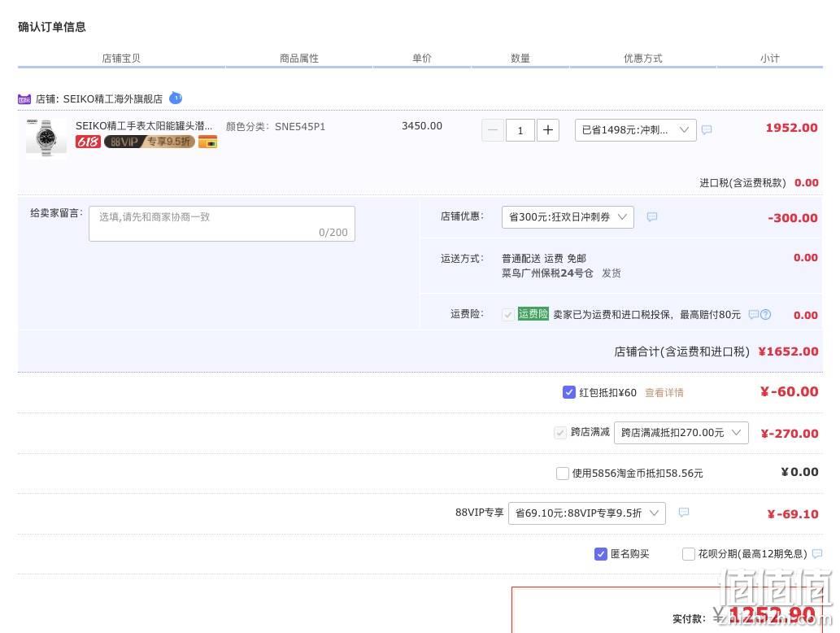Click the 商品属性 column header

299,59
